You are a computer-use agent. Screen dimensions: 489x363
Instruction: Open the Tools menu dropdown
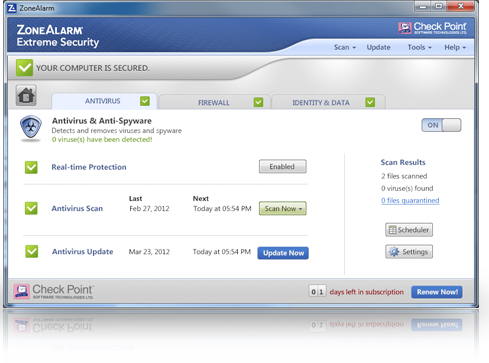pos(419,47)
